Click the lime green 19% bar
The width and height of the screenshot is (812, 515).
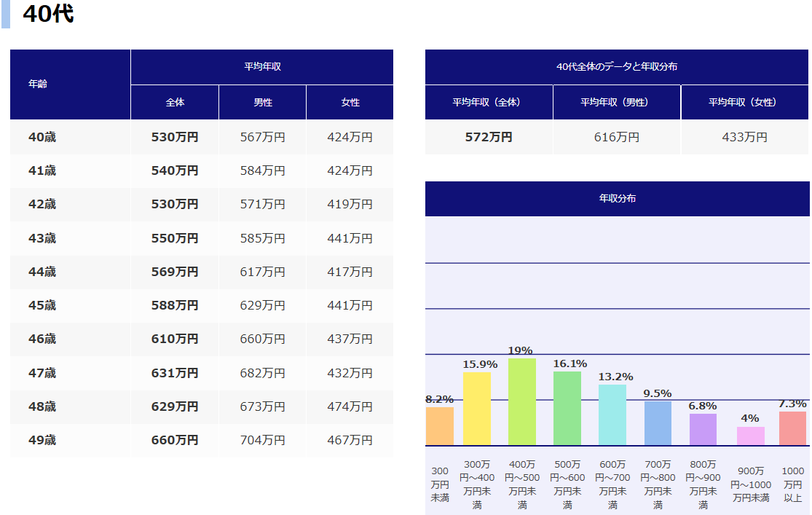(522, 401)
